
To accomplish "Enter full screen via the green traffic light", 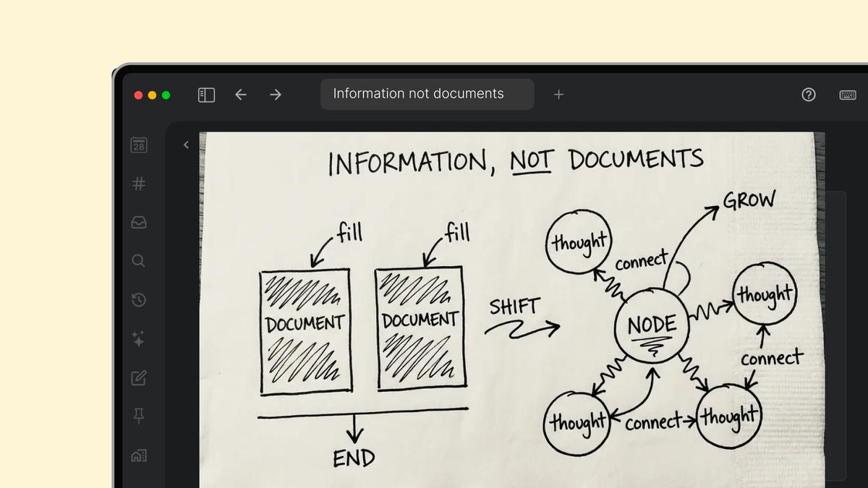I will click(165, 95).
